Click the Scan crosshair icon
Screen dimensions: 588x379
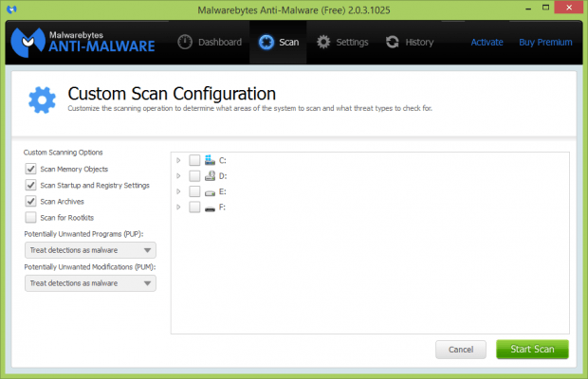266,42
